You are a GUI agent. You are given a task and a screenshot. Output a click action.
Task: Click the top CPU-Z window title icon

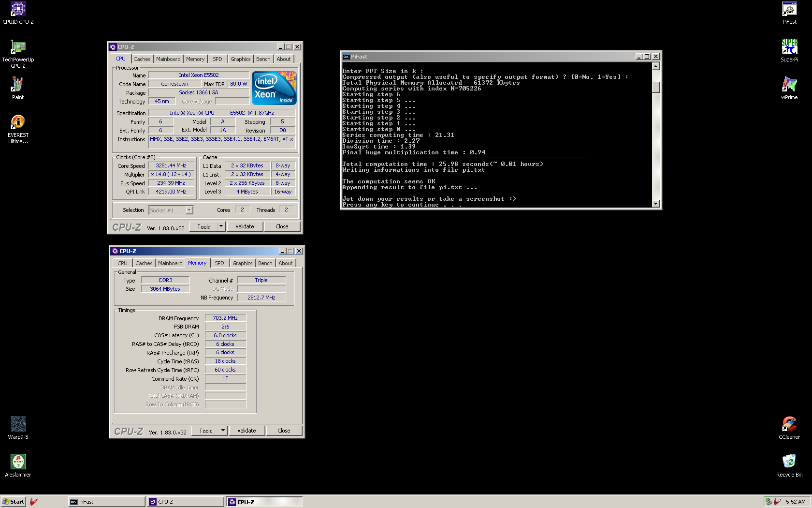tap(113, 47)
